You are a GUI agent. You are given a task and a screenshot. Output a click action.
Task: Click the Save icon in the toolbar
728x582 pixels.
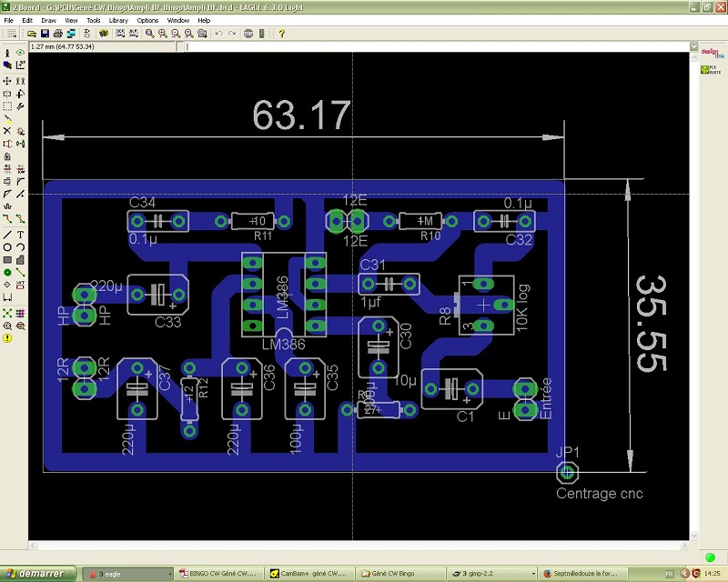(x=44, y=34)
